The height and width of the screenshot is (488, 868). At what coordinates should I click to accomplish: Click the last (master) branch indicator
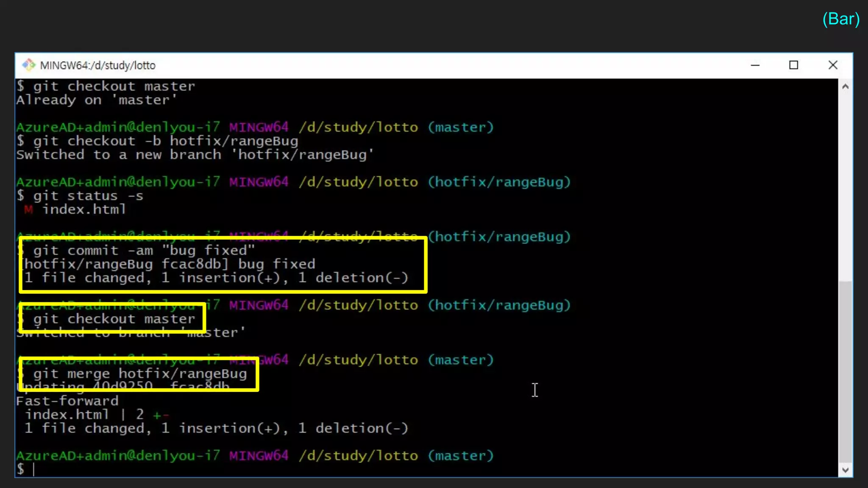[x=461, y=456]
